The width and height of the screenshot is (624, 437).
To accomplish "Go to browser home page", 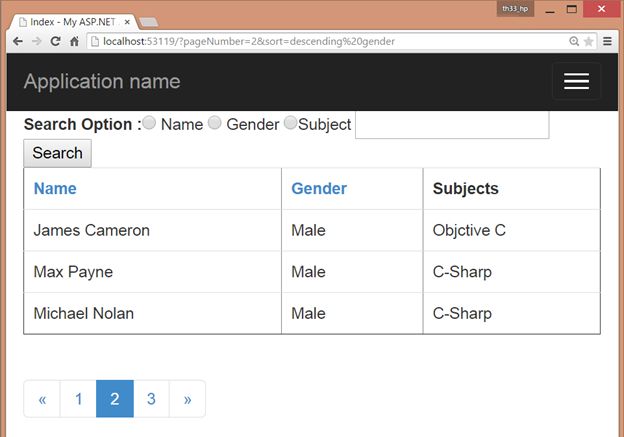I will coord(75,42).
